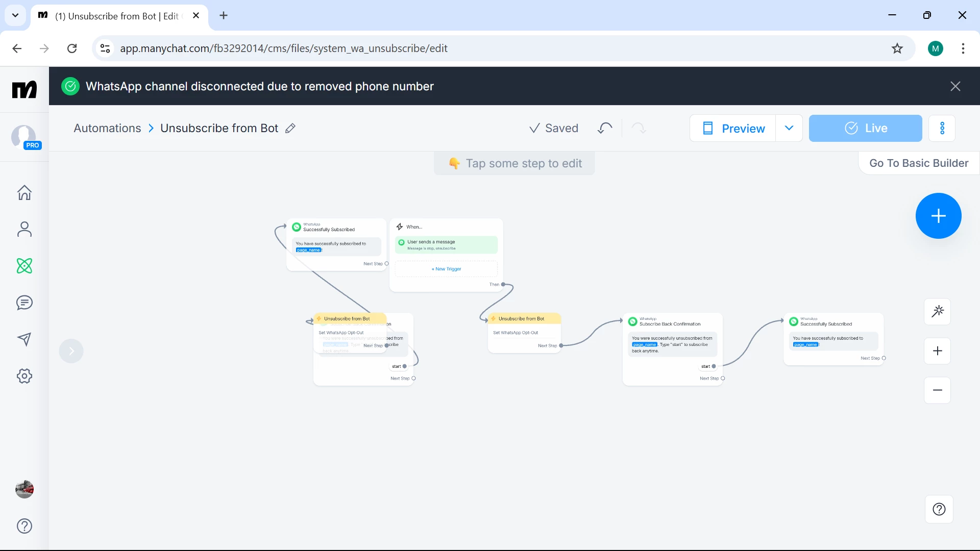Add a New Trigger
This screenshot has width=980, height=551.
tap(446, 269)
